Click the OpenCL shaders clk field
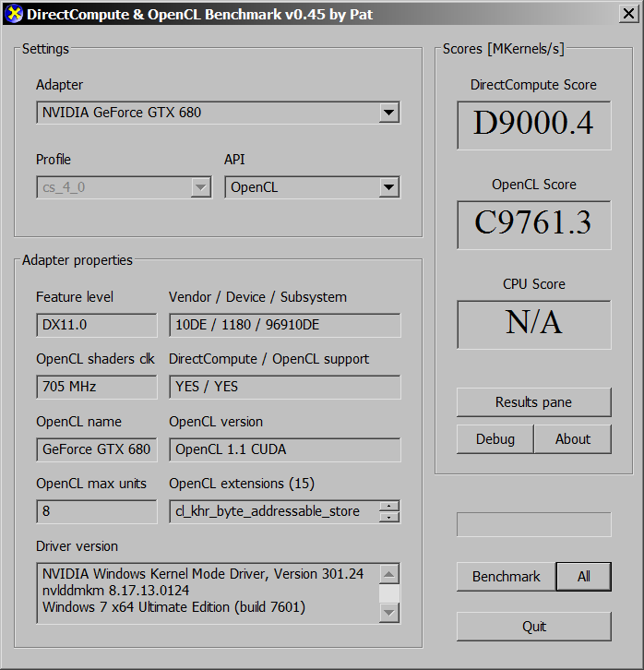The width and height of the screenshot is (644, 670). coord(96,387)
